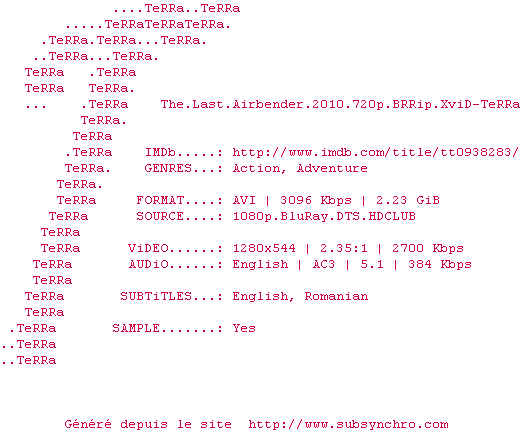Click the SUBTiTLES label
Image resolution: width=520 pixels, height=432 pixels.
coord(156,296)
